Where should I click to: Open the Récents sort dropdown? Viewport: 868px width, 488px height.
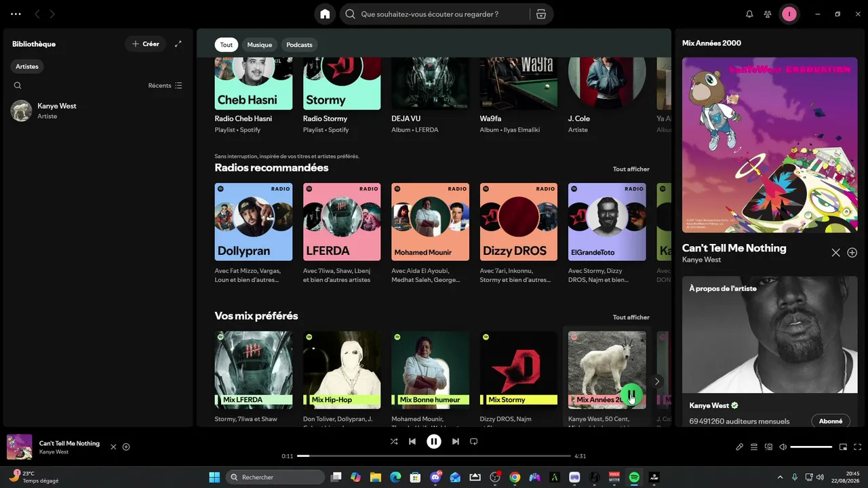[165, 85]
